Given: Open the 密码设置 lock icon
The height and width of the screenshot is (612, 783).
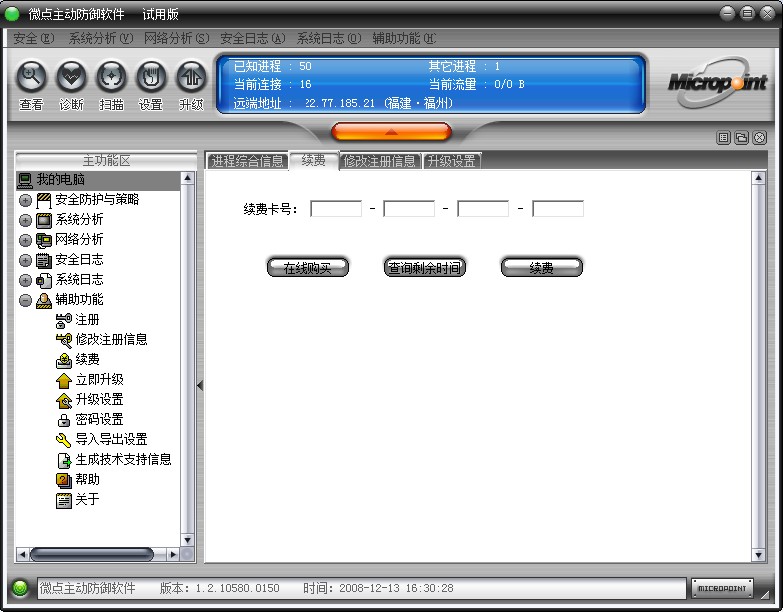Looking at the screenshot, I should (x=64, y=420).
